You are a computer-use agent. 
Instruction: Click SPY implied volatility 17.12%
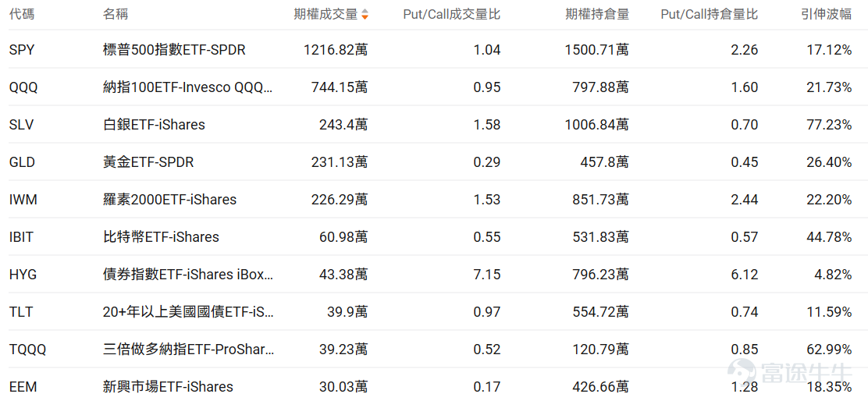point(829,50)
